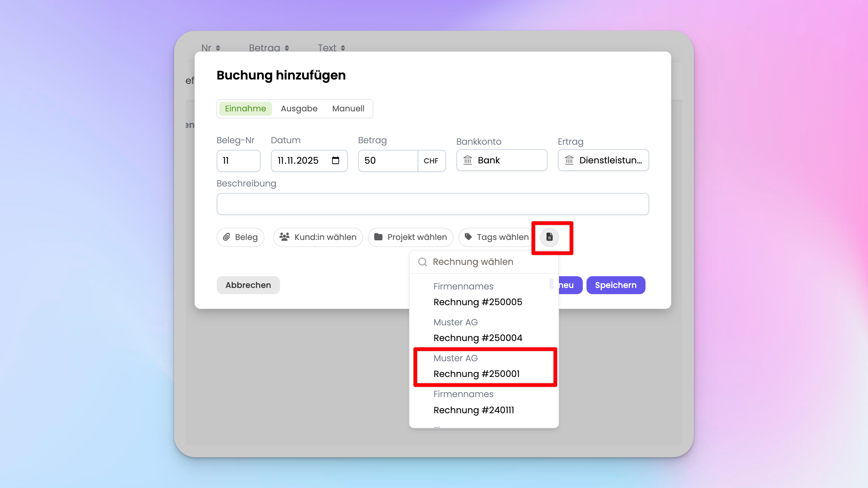
Task: Click the Speichern button
Action: point(615,285)
